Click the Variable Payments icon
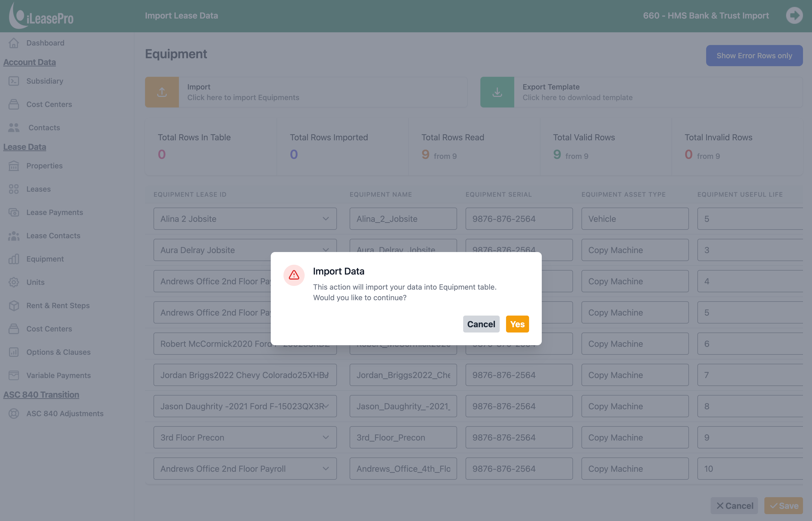The width and height of the screenshot is (812, 521). [13, 375]
